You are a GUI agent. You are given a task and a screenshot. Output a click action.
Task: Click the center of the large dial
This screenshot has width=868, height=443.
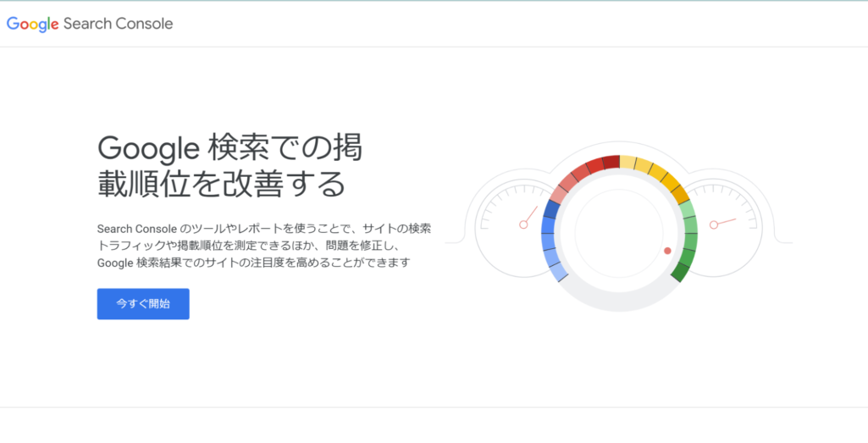tap(619, 230)
